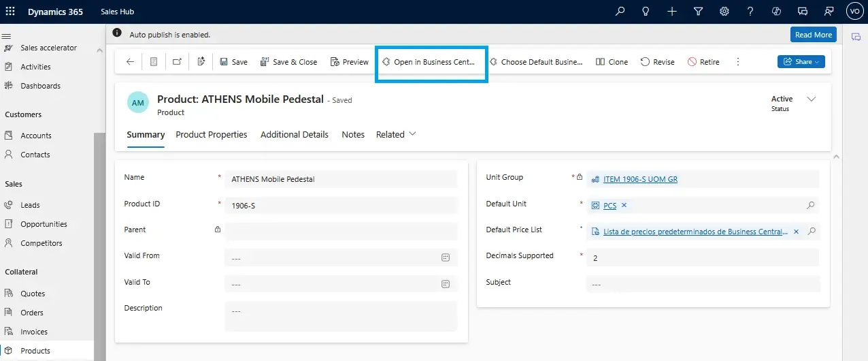
Task: Open Opportunities in the left navigation
Action: click(x=44, y=224)
